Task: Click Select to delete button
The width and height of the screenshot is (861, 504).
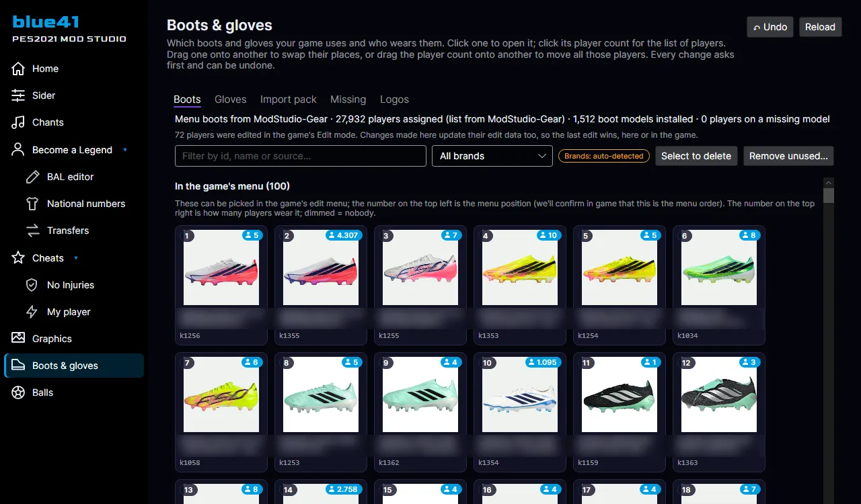Action: (x=696, y=156)
